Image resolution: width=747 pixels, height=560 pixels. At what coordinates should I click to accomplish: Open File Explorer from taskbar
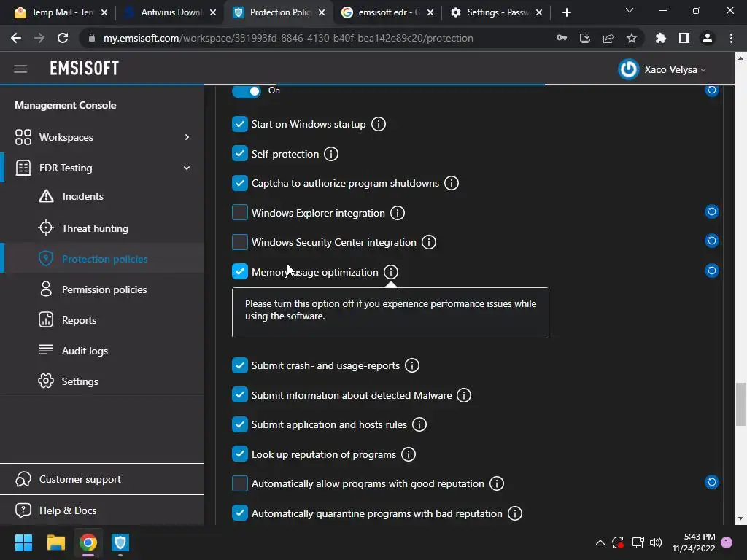coord(55,542)
